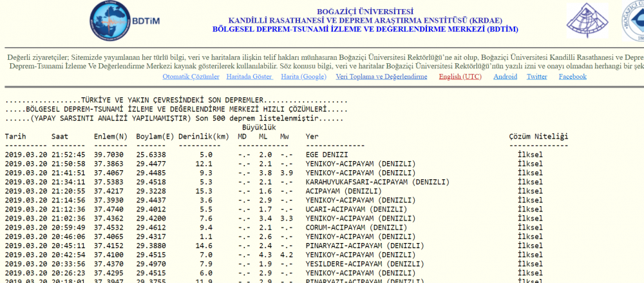
Task: Click depth value 14.6
Action: [204, 245]
